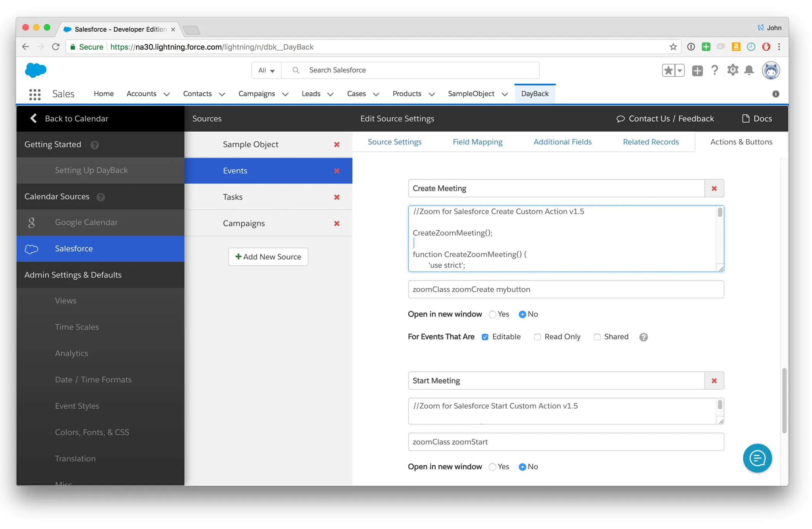Expand the Campaigns menu chevron
Image resolution: width=812 pixels, height=529 pixels.
click(x=285, y=94)
